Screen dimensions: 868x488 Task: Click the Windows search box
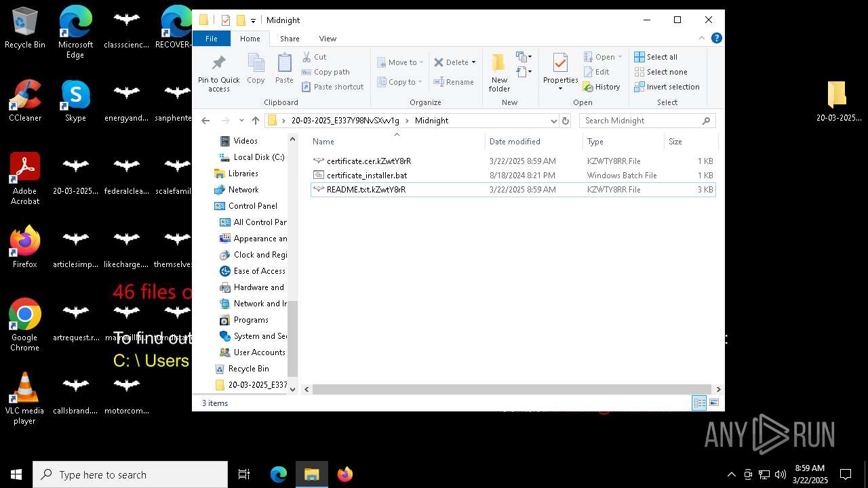[x=130, y=474]
